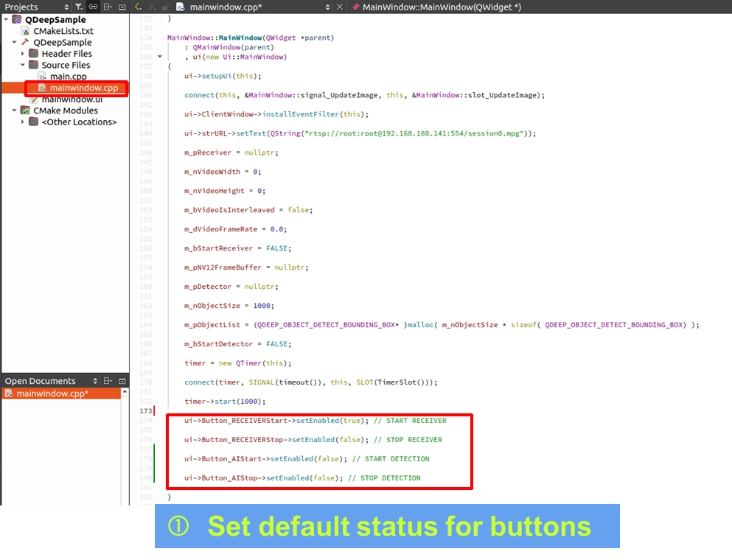Open mainwindow.ui form file

click(72, 99)
